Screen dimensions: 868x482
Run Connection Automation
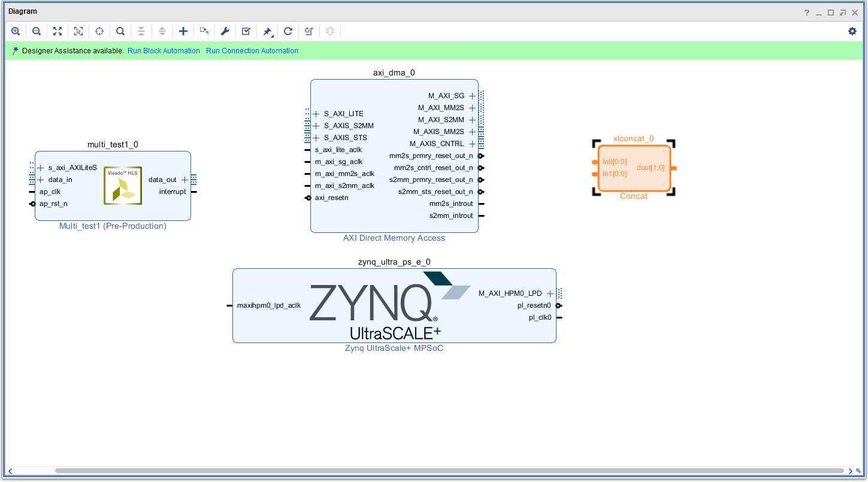(252, 51)
